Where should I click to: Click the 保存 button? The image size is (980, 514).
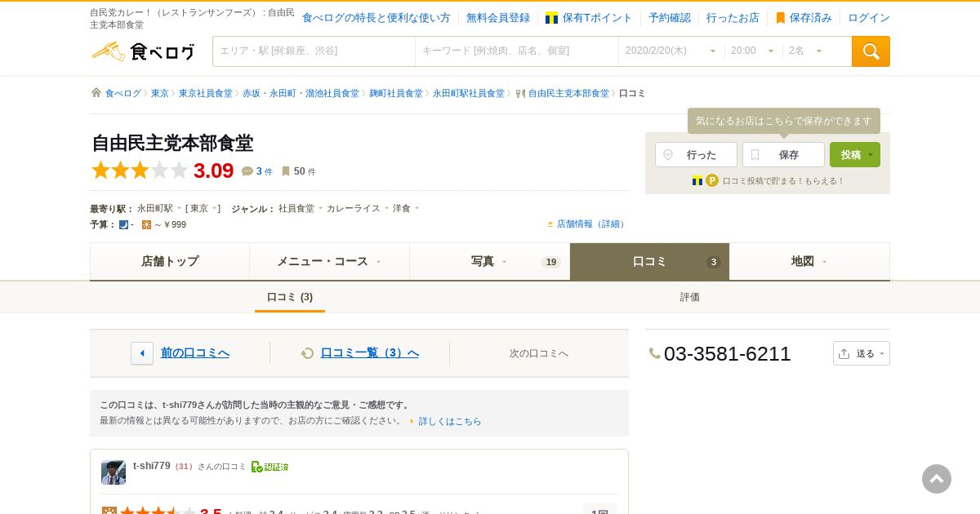pos(783,155)
